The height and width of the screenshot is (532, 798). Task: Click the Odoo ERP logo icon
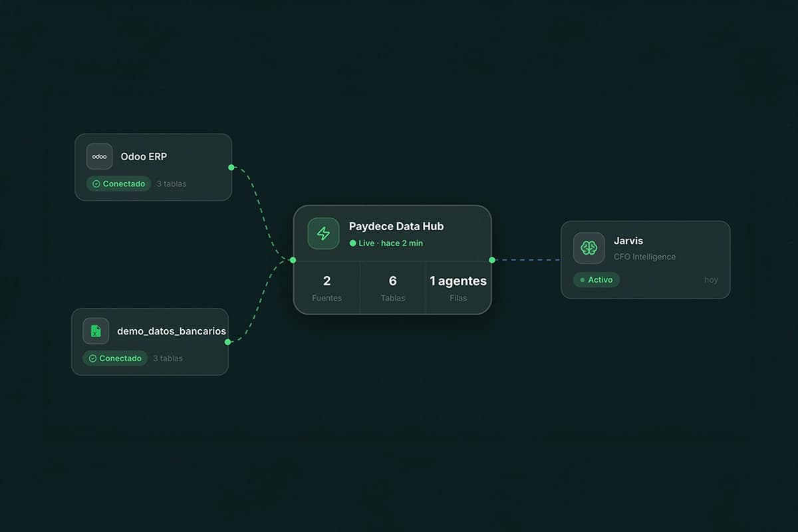click(x=98, y=156)
